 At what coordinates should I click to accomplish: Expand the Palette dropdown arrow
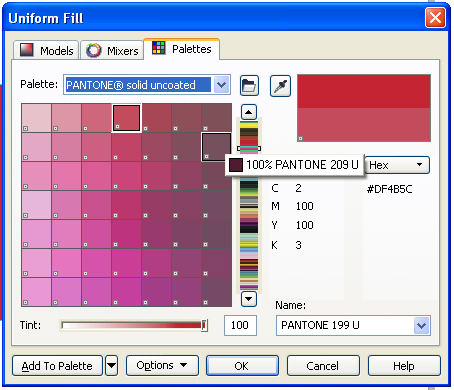click(x=222, y=85)
